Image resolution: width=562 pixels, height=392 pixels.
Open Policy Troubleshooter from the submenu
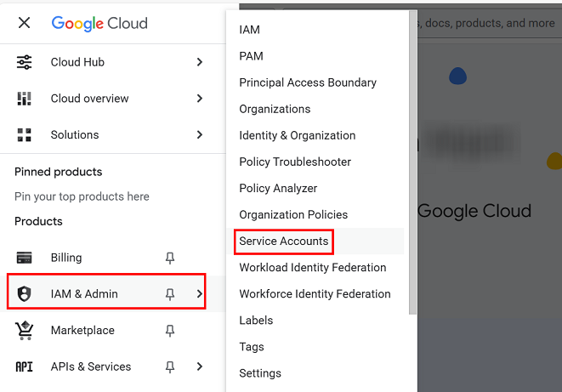pyautogui.click(x=294, y=162)
